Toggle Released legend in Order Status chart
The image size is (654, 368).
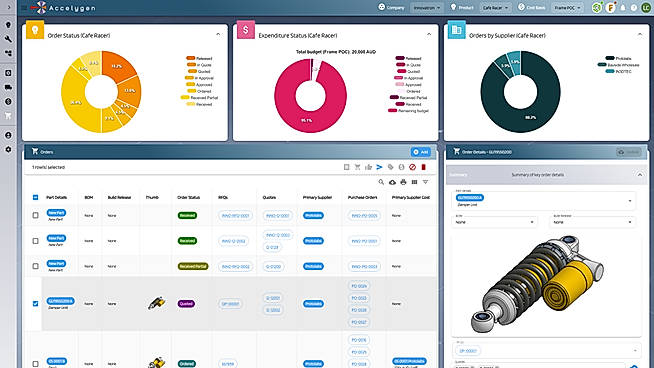pyautogui.click(x=199, y=58)
